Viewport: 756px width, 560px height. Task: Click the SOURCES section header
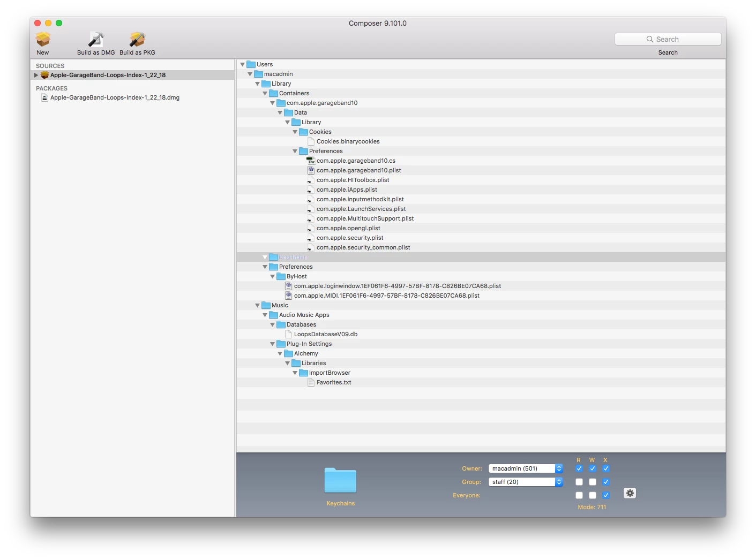click(50, 66)
